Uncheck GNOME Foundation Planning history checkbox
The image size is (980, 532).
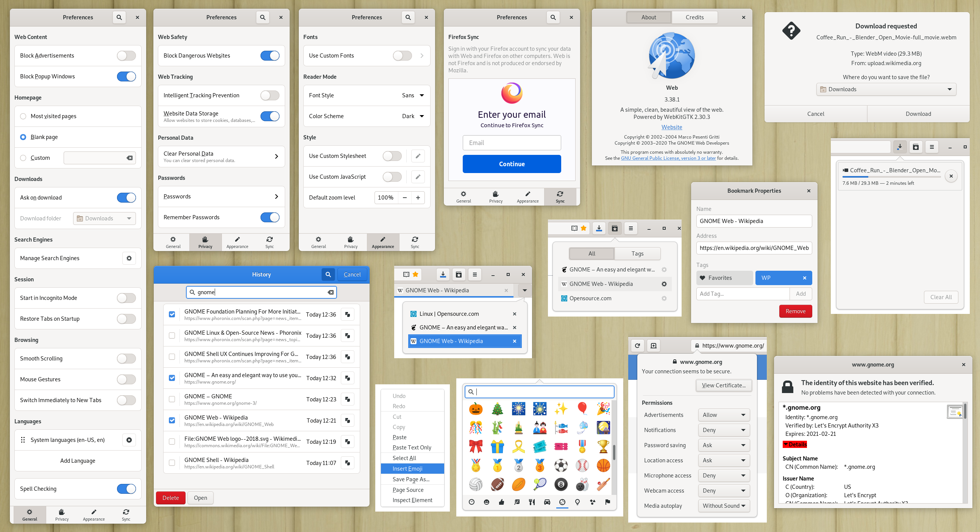pos(172,314)
